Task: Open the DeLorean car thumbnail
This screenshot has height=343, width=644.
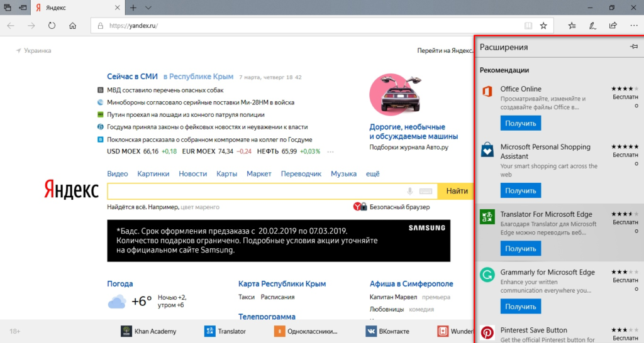Action: pos(396,95)
